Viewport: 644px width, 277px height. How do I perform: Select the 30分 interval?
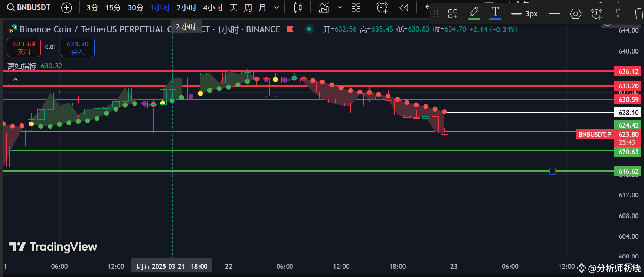pos(136,7)
